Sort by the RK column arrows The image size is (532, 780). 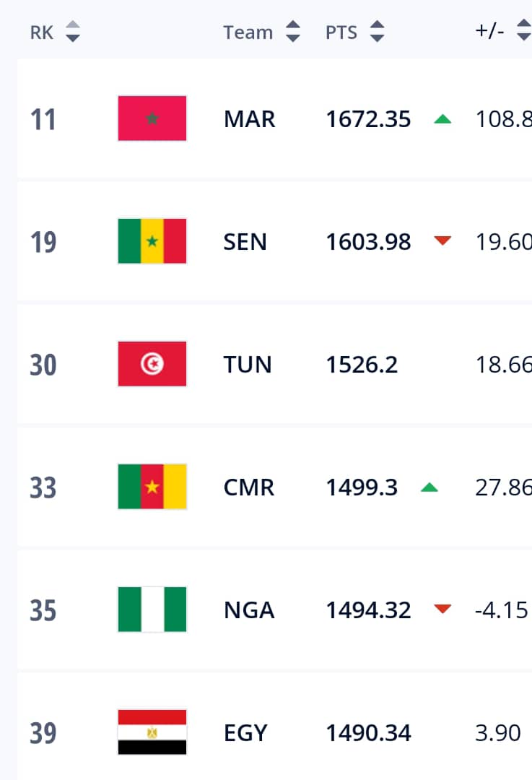click(x=73, y=32)
